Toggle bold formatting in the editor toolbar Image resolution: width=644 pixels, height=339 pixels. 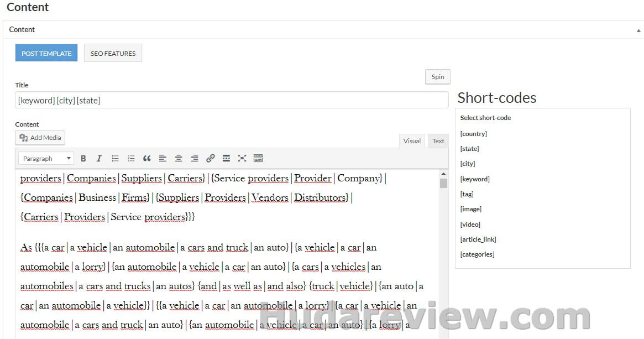point(83,158)
